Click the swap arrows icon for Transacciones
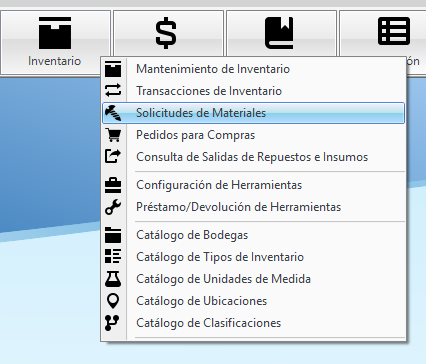The height and width of the screenshot is (364, 426). coord(113,90)
